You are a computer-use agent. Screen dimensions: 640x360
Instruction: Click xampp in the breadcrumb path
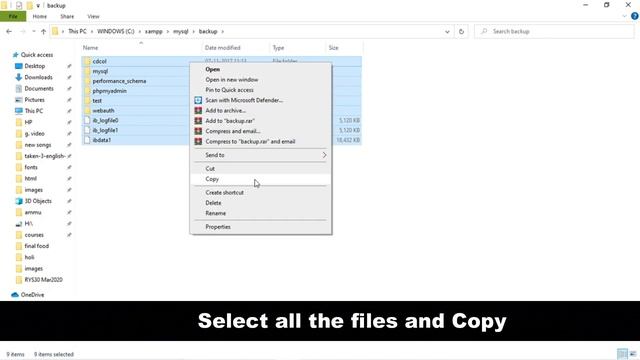[153, 31]
